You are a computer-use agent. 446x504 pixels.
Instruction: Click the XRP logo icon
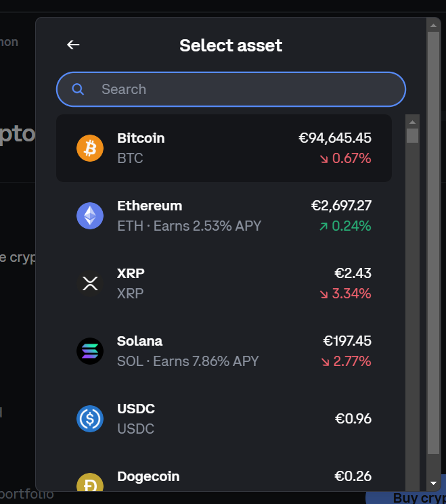pos(90,283)
